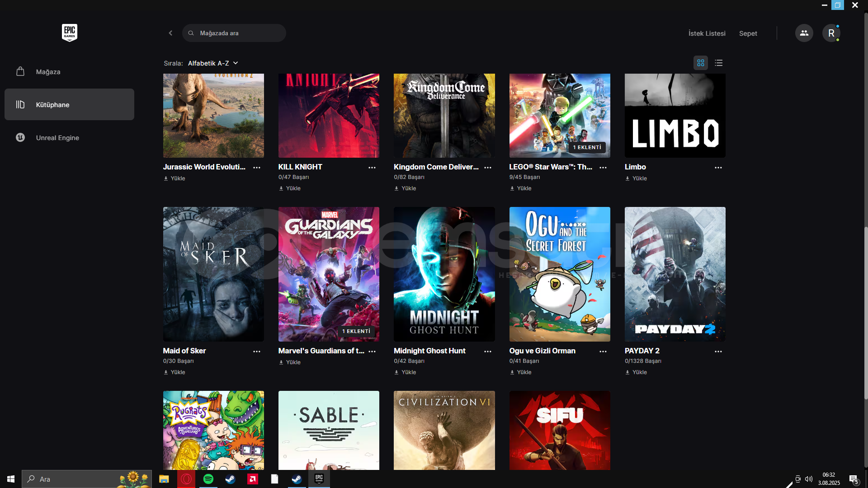The height and width of the screenshot is (488, 868).
Task: Open the Sırala Alfabetik A-Z dropdown
Action: [x=213, y=63]
